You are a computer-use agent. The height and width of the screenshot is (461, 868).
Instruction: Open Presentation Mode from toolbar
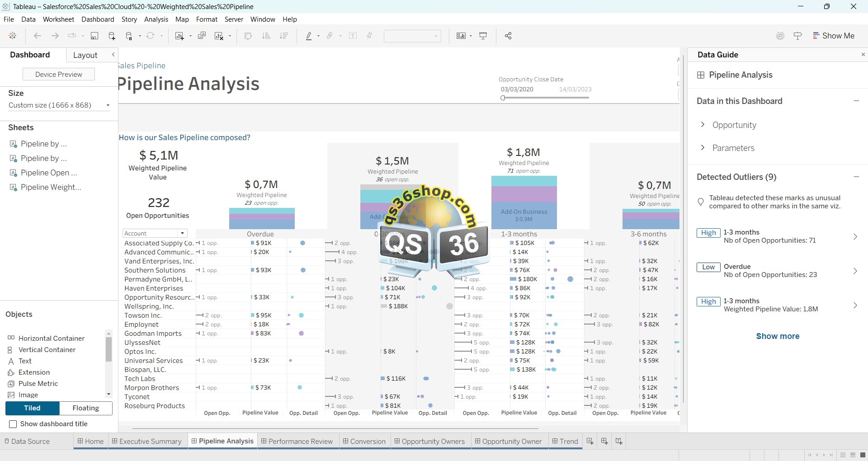click(483, 36)
